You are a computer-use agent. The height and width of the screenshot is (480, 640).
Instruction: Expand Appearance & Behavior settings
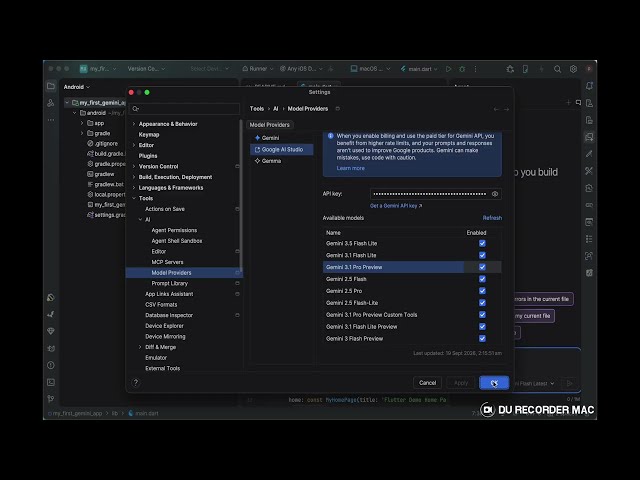134,124
